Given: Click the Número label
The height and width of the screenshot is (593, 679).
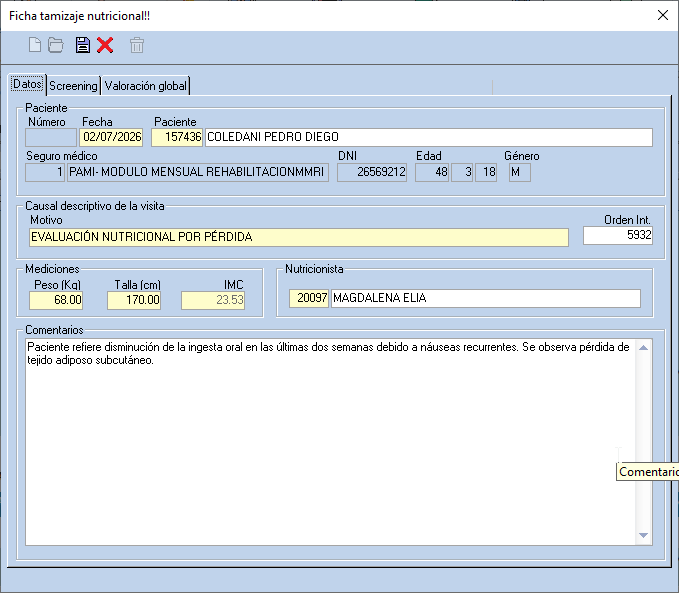Looking at the screenshot, I should tap(47, 122).
